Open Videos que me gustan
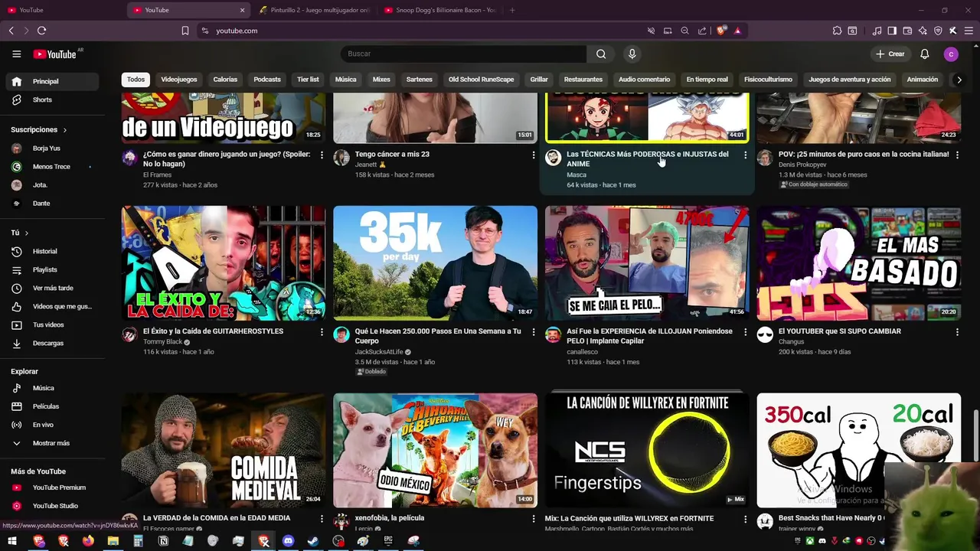 point(52,306)
